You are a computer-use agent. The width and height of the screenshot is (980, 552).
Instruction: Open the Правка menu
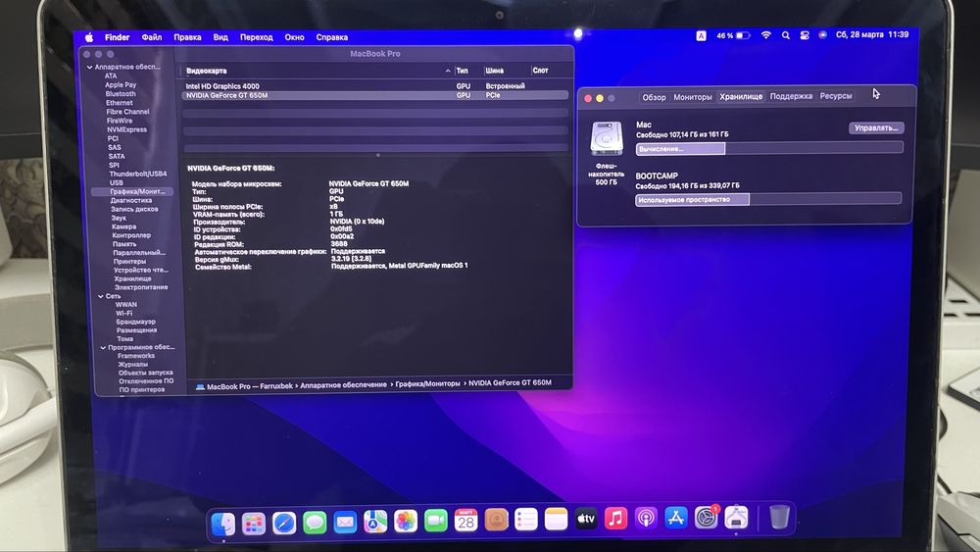click(x=187, y=37)
